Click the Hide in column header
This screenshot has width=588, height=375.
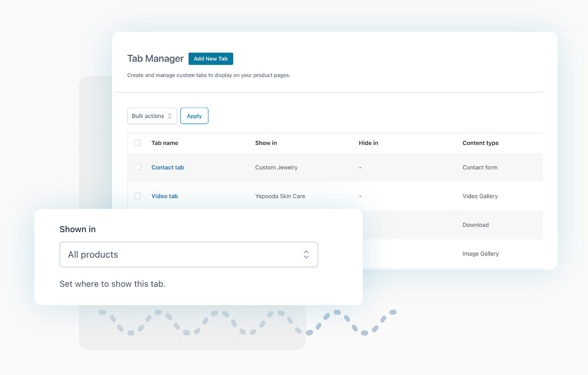click(x=368, y=143)
